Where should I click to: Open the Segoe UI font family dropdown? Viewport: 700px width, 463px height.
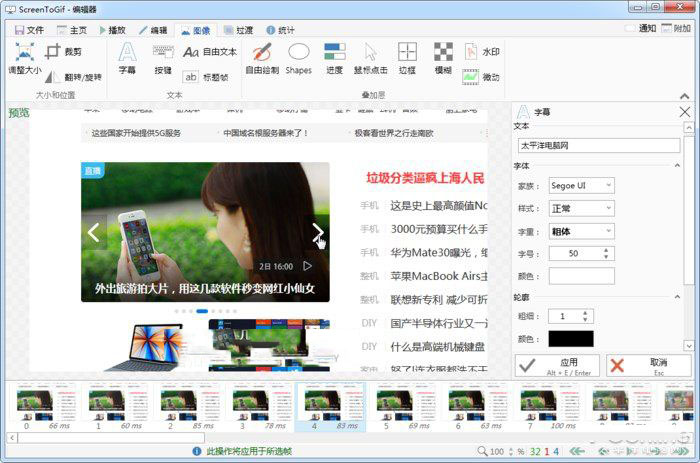[x=581, y=185]
